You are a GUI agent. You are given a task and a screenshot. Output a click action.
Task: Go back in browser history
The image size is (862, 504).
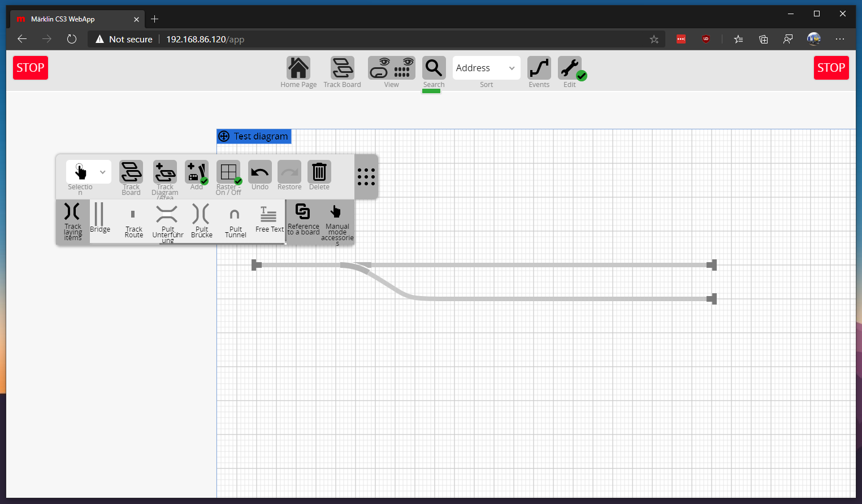click(x=22, y=39)
